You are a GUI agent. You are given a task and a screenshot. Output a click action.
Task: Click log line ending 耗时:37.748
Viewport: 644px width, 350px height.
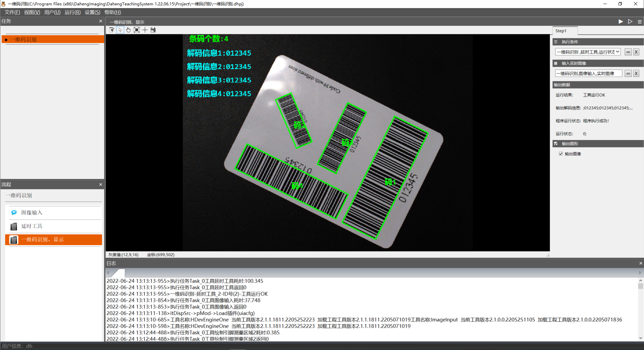click(x=183, y=301)
